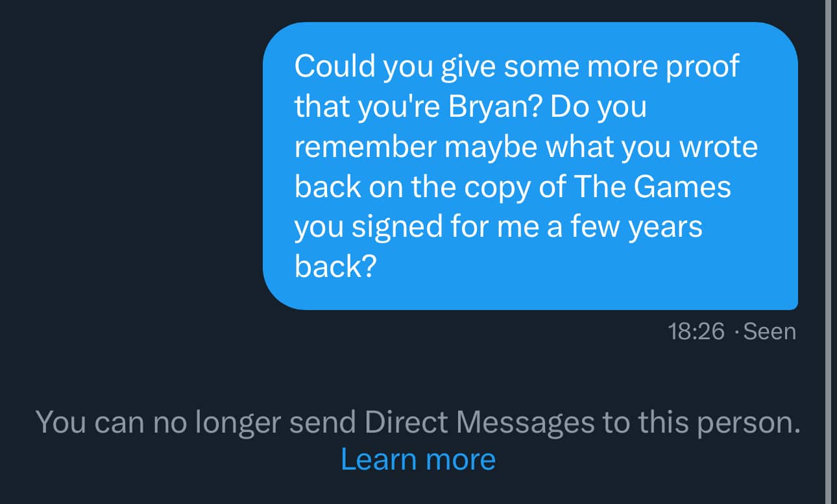The height and width of the screenshot is (504, 837).
Task: Click the Seen read receipt status
Action: pyautogui.click(x=770, y=331)
